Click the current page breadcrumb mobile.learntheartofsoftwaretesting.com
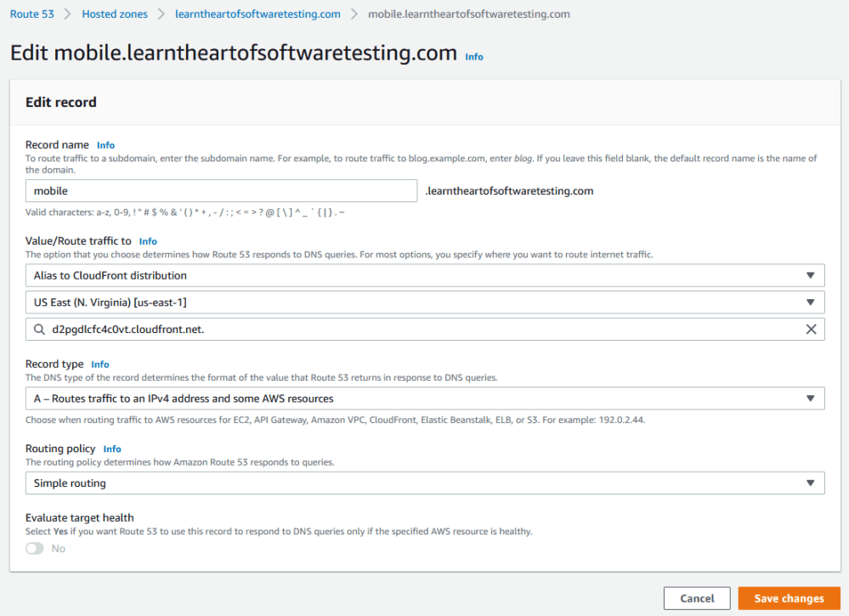Viewport: 849px width, 616px height. 469,14
